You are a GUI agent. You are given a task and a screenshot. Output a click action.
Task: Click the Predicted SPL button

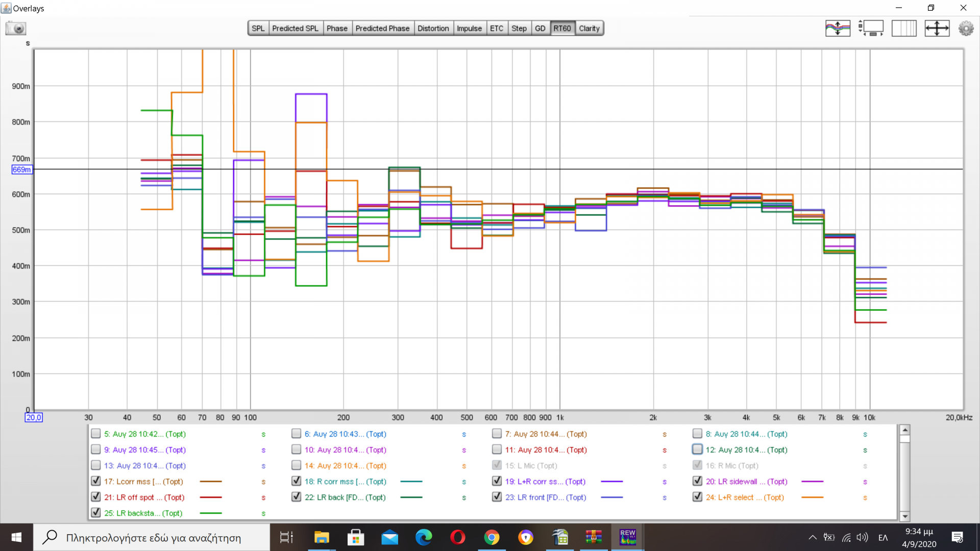pos(295,29)
